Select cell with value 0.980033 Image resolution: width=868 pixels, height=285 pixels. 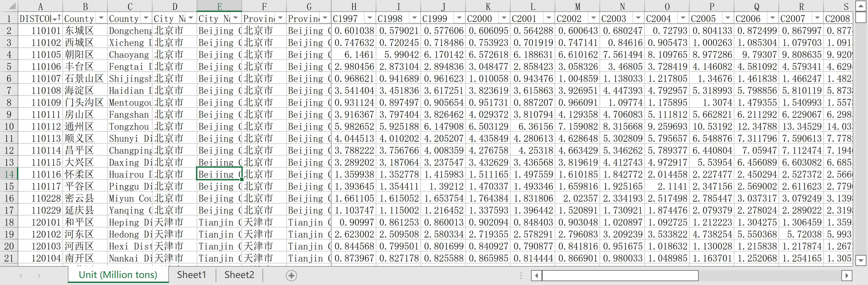tap(622, 258)
